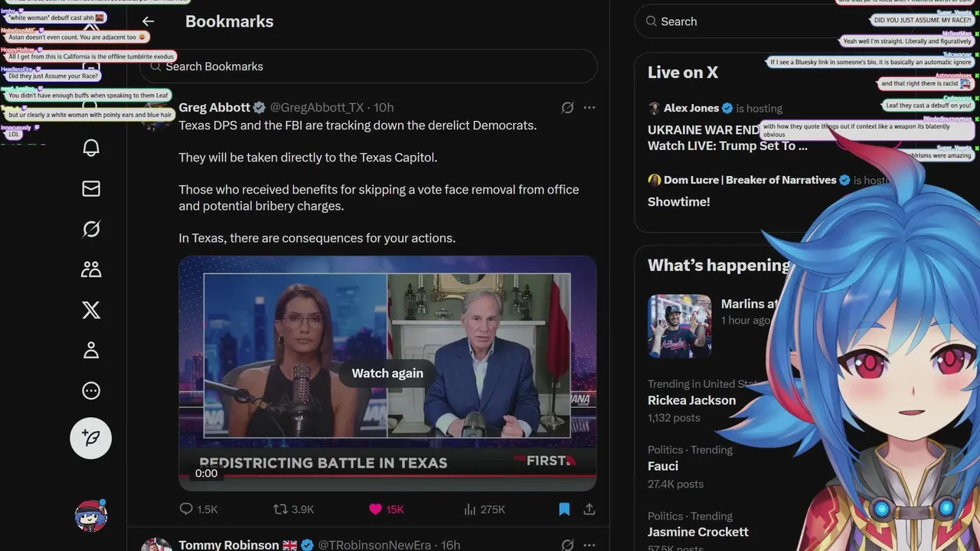This screenshot has height=551, width=980.
Task: Open Premium X logo in sidebar
Action: 91,310
